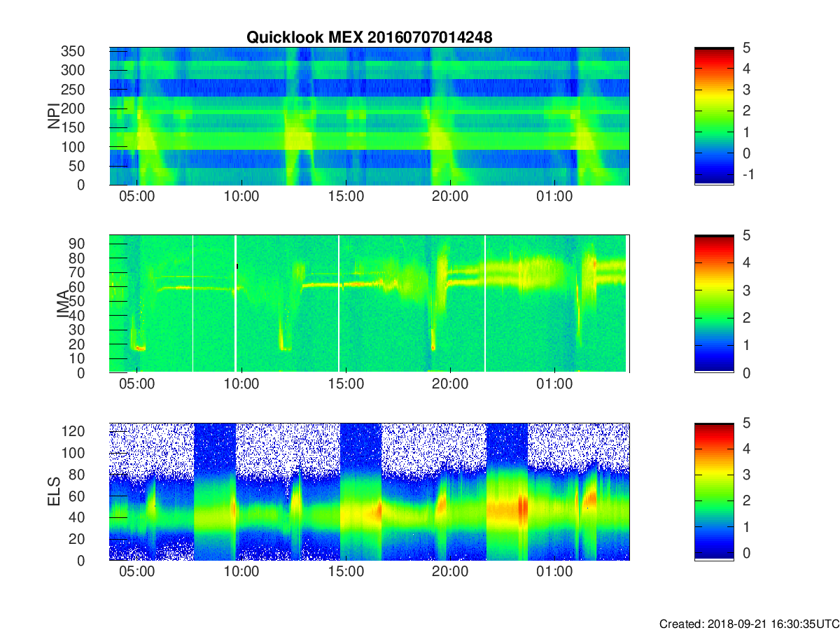Click 20:00 tick under IMA panel
This screenshot has height=630, width=840.
tap(450, 384)
